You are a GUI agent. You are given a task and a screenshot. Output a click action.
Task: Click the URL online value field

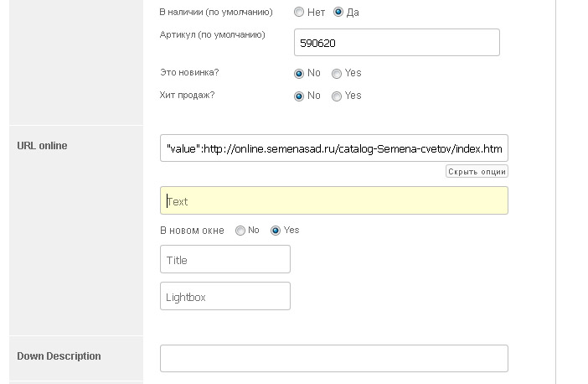333,148
